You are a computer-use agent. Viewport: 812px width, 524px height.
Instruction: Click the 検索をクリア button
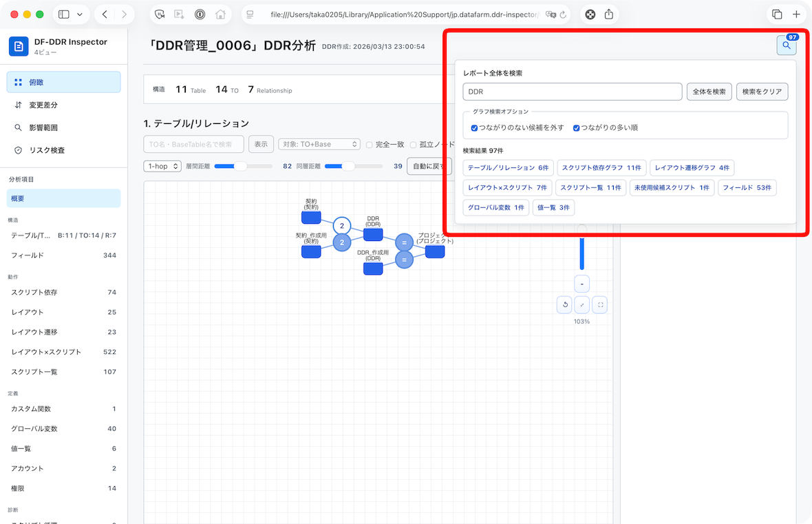pyautogui.click(x=762, y=92)
